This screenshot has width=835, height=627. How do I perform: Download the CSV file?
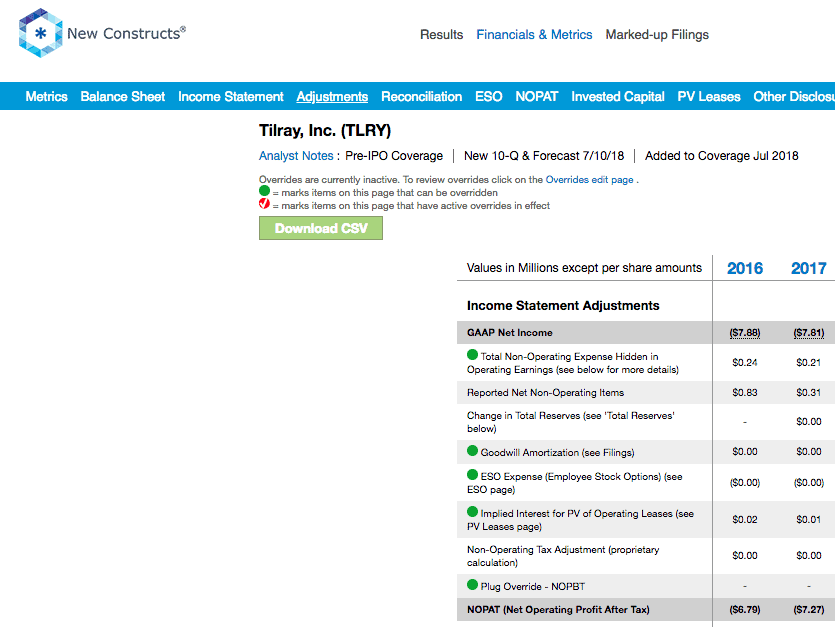pyautogui.click(x=321, y=228)
